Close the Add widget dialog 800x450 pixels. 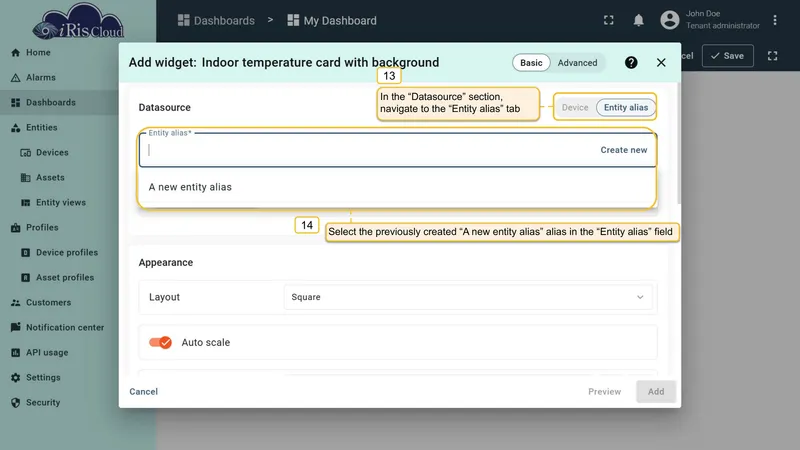pyautogui.click(x=661, y=62)
